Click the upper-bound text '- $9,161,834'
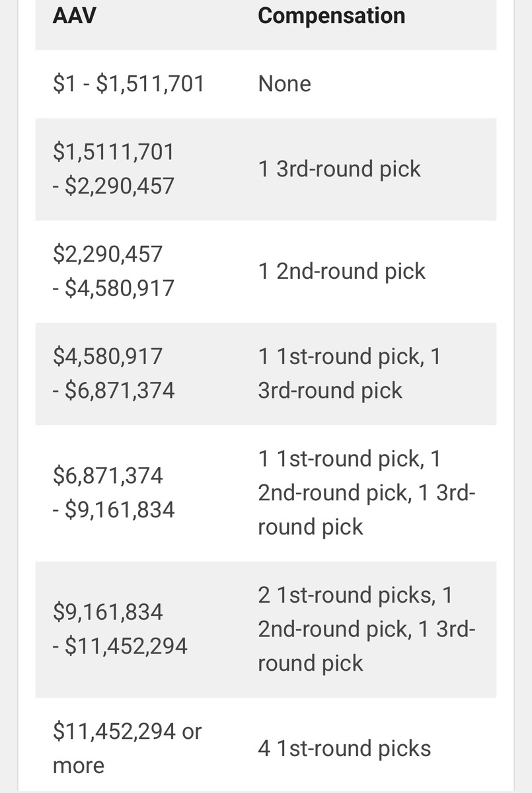Viewport: 532px width, 793px height. coord(114,510)
